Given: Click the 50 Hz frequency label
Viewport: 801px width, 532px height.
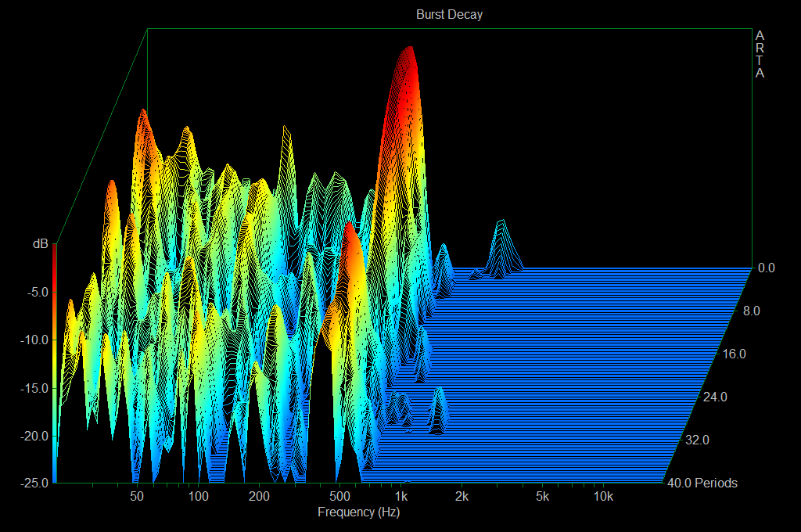Looking at the screenshot, I should (x=137, y=496).
